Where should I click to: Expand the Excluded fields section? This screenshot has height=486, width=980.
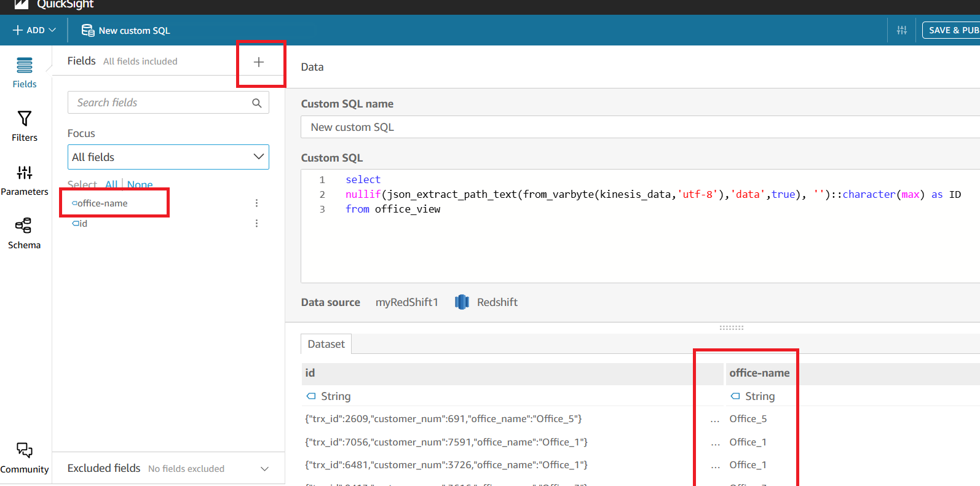point(264,469)
